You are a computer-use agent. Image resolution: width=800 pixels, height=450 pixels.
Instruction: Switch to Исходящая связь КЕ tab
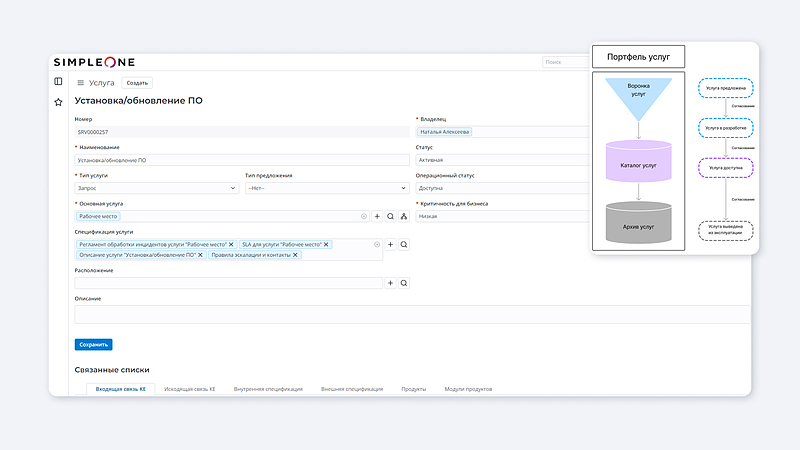pyautogui.click(x=190, y=389)
